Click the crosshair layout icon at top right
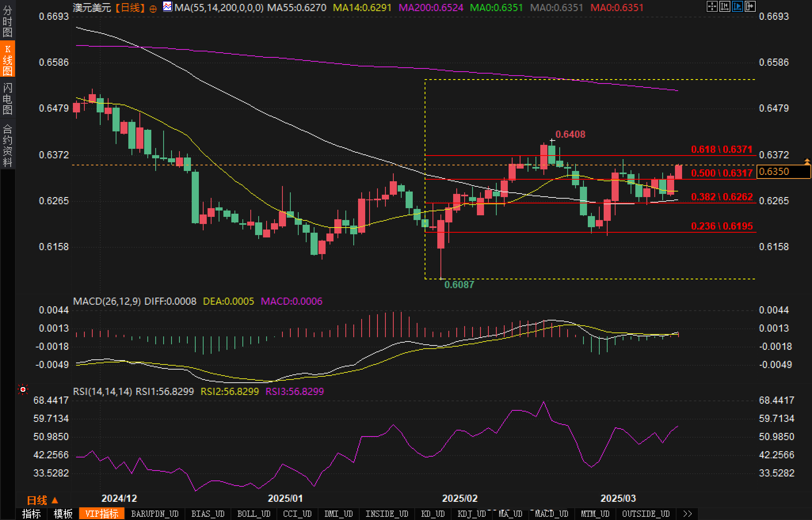The height and width of the screenshot is (520, 812). pos(712,6)
